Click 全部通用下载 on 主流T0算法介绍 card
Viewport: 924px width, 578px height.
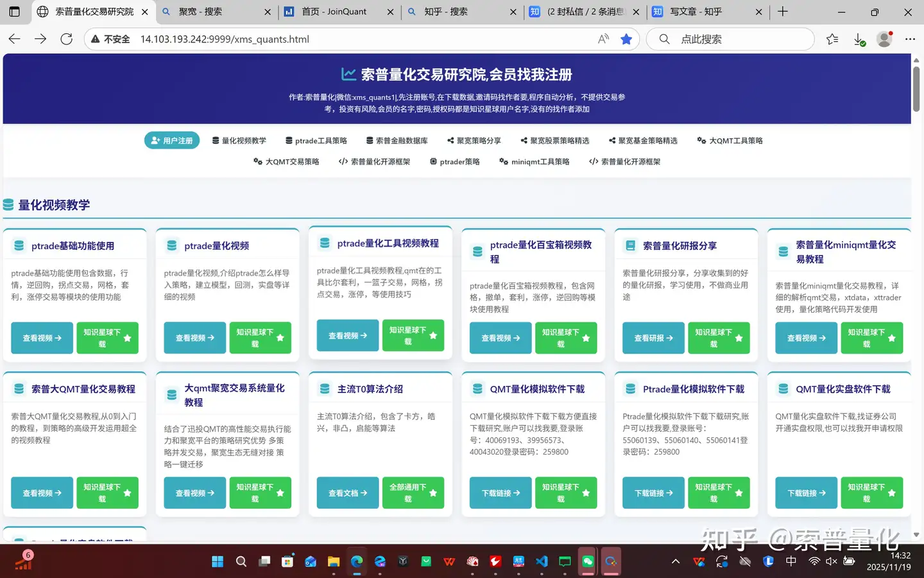(413, 493)
